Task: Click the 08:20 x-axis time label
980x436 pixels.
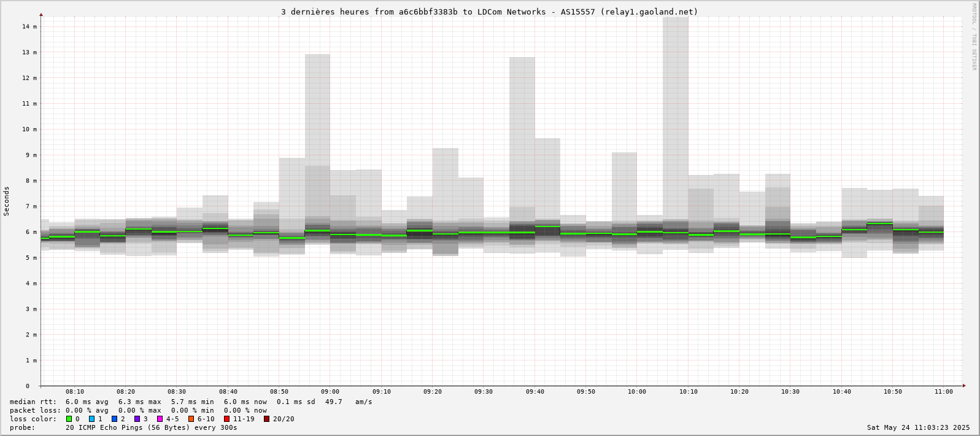Action: pyautogui.click(x=126, y=392)
